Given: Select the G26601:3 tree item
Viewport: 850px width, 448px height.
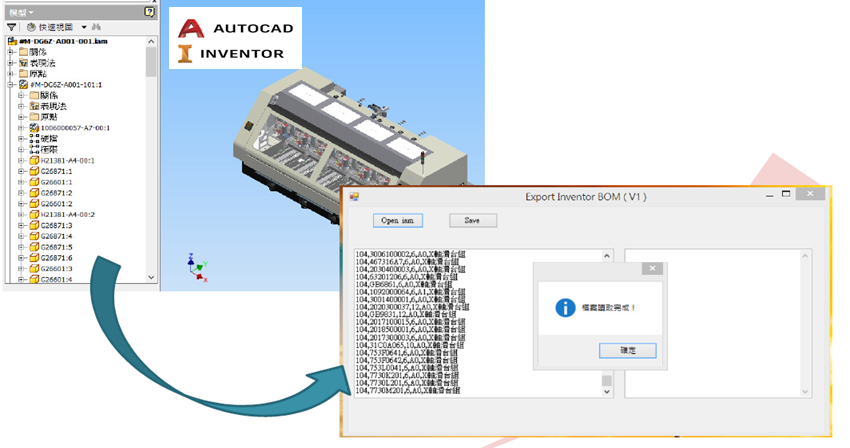Looking at the screenshot, I should click(56, 269).
